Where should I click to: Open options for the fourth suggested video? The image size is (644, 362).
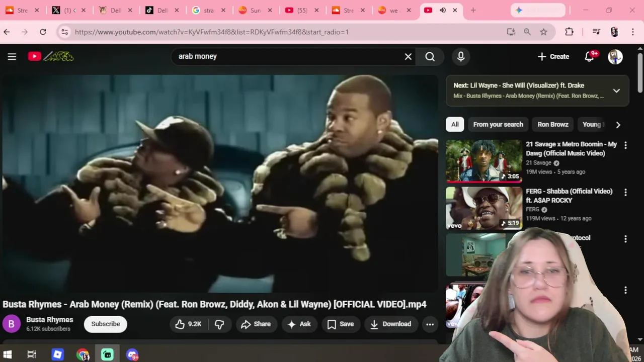(625, 290)
